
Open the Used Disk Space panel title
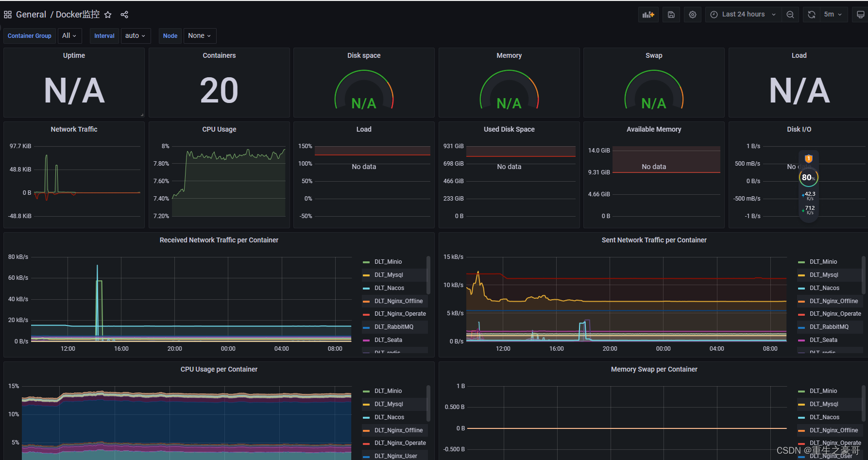[x=509, y=129]
